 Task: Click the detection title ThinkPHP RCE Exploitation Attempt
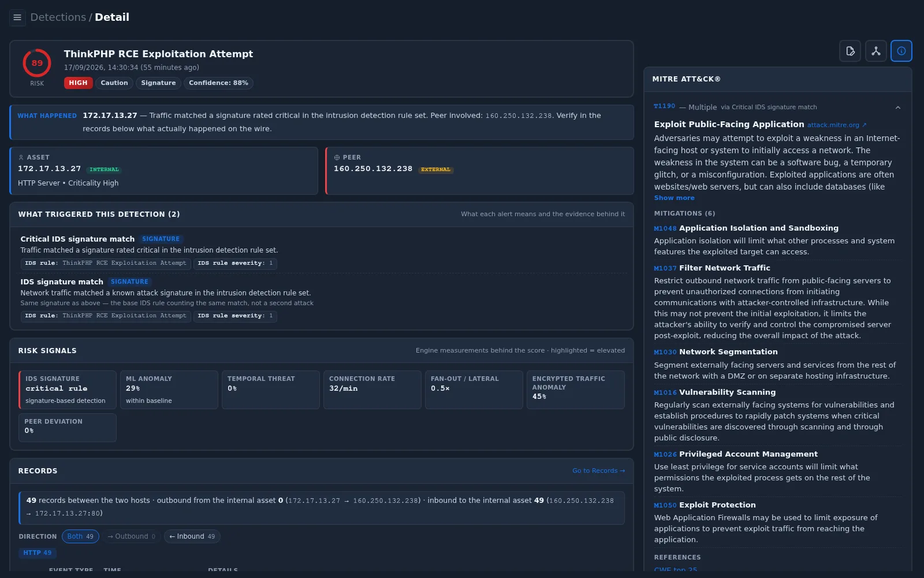click(x=158, y=54)
